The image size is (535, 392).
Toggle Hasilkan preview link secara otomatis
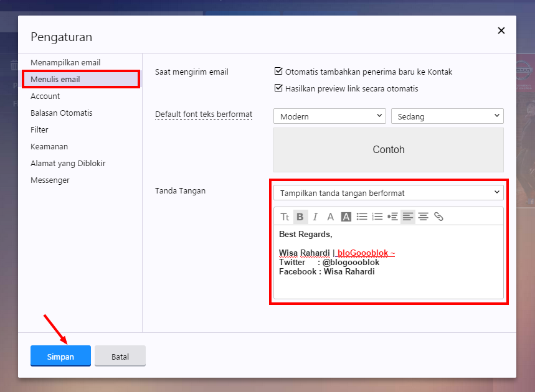click(x=278, y=88)
